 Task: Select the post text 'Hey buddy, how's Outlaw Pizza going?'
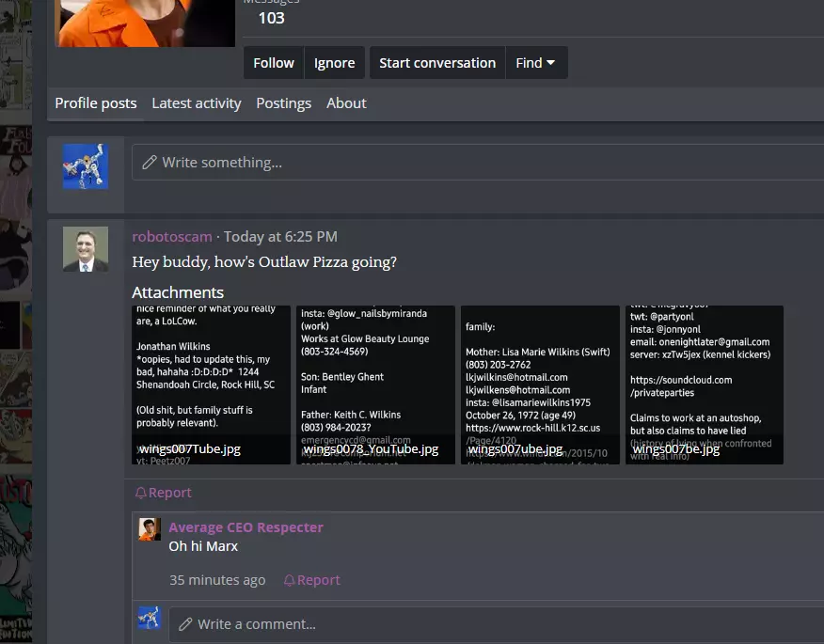(264, 261)
